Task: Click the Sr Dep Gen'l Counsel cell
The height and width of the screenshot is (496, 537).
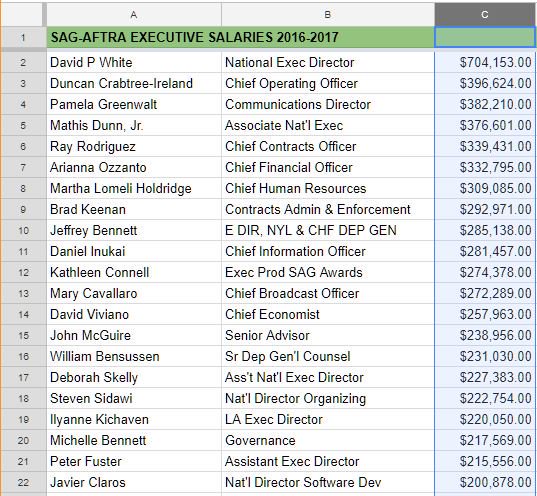Action: point(328,356)
